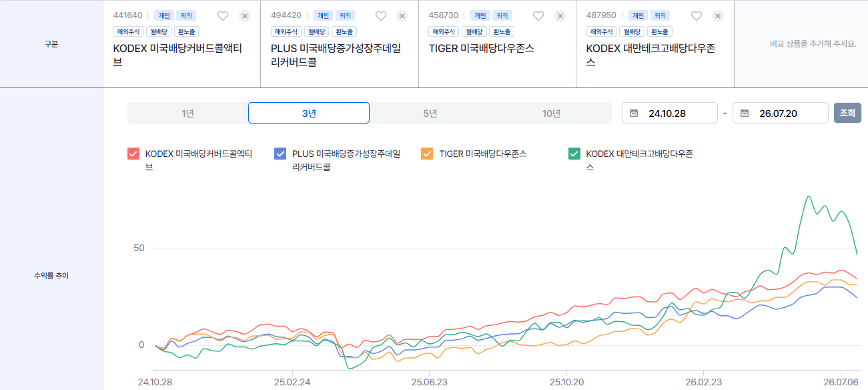The image size is (868, 390).
Task: Uncheck PLUS 미국배당증가성장주 blue legend checkbox
Action: pos(280,154)
